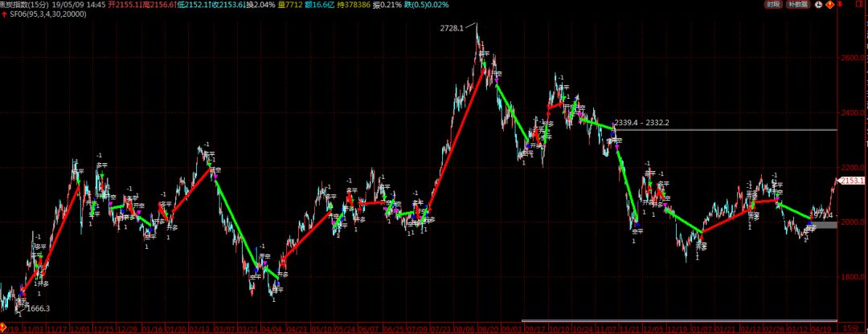868x334 pixels.
Task: Click the 1800.0 price axis label
Action: click(x=852, y=278)
